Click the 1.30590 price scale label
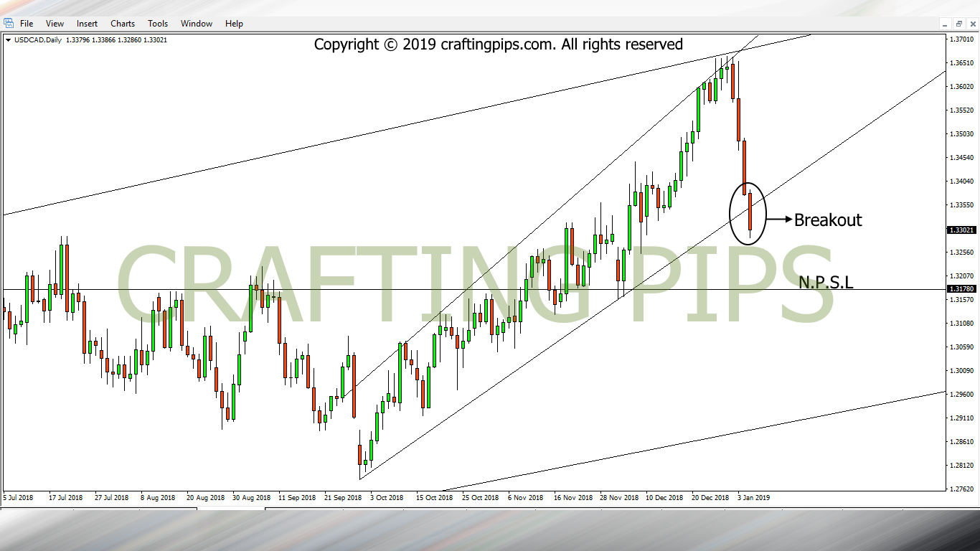Screen dimensions: 980x551 960,347
